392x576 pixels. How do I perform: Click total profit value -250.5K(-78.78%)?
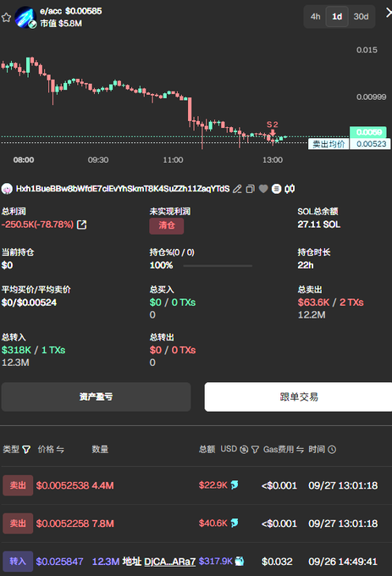(38, 224)
